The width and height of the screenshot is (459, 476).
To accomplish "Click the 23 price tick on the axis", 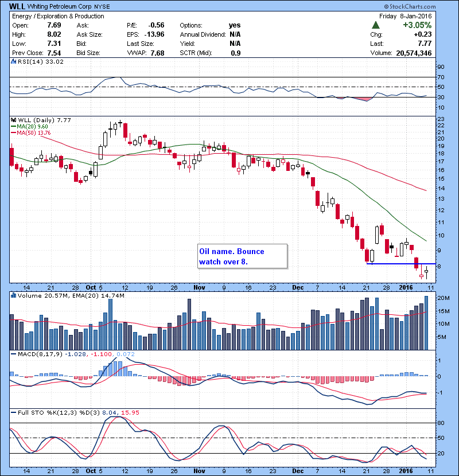I will (441, 119).
